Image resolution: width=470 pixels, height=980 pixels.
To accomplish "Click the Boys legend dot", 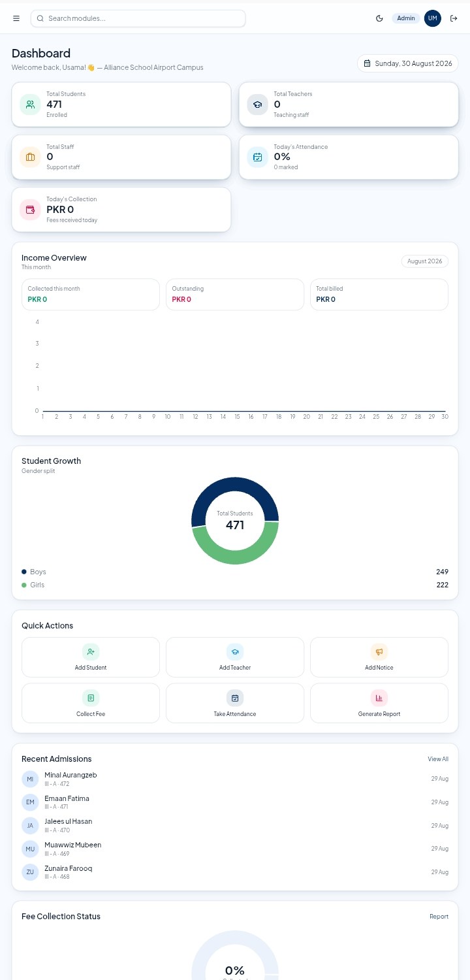I will [24, 572].
